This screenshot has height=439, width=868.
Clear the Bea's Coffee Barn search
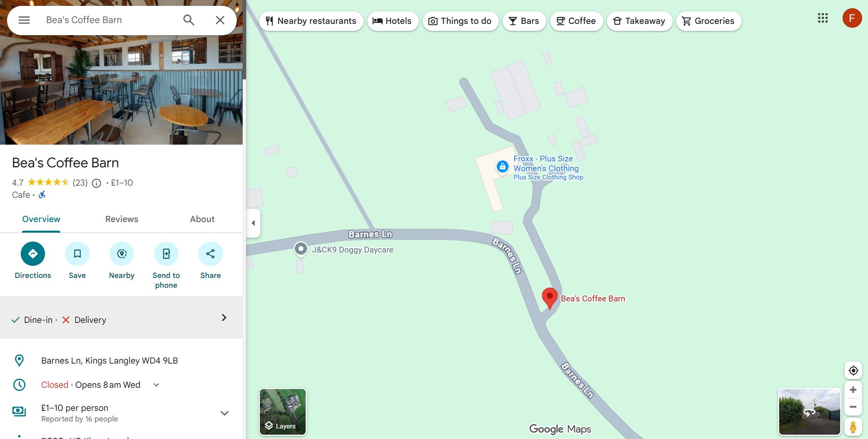220,20
